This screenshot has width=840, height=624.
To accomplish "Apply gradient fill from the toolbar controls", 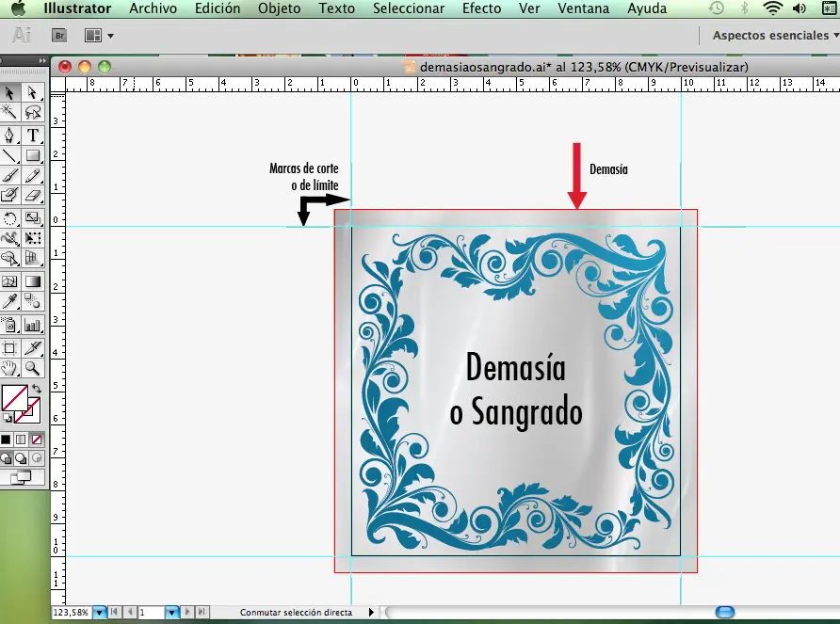I will coord(22,439).
